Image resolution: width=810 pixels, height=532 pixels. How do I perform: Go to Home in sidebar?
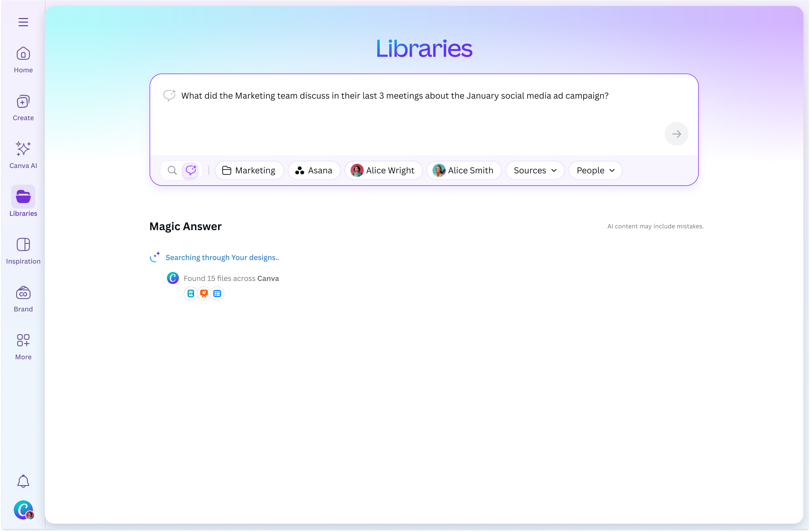(x=23, y=60)
